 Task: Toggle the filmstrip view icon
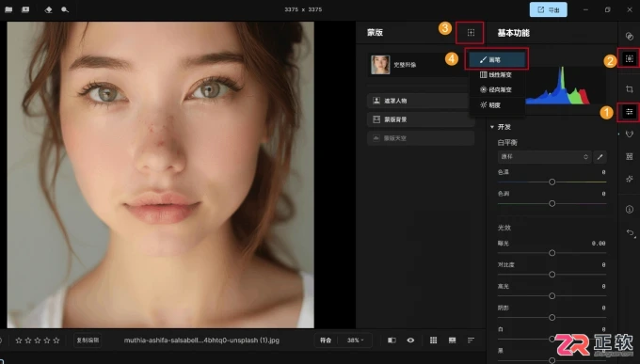click(x=453, y=340)
